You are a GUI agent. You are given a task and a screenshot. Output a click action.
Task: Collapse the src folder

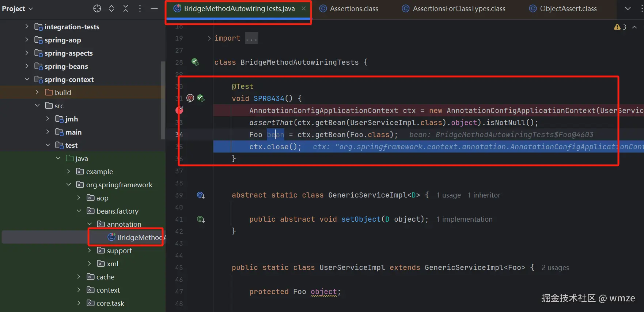[37, 105]
